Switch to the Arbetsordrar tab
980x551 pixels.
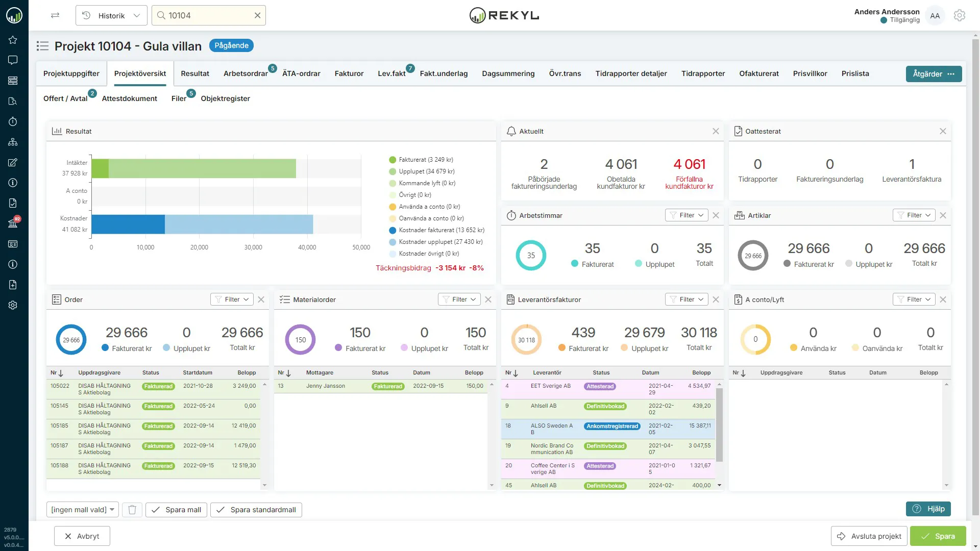click(x=246, y=73)
